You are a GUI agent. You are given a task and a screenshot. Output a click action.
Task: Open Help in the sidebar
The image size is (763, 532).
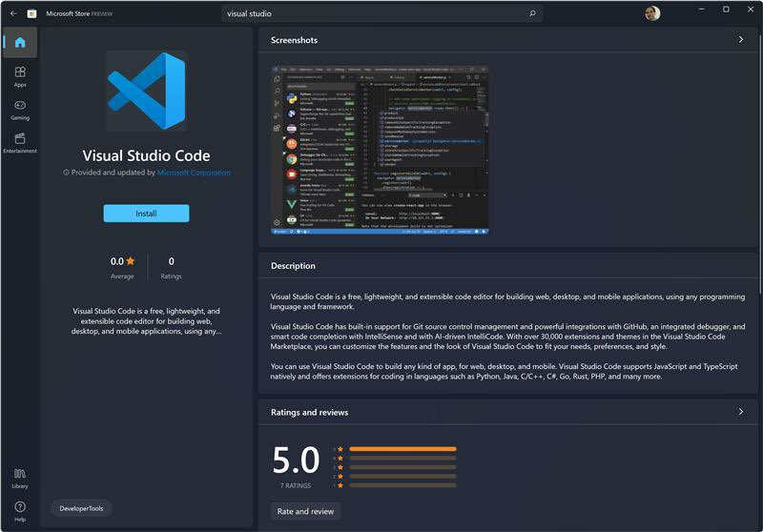point(20,512)
